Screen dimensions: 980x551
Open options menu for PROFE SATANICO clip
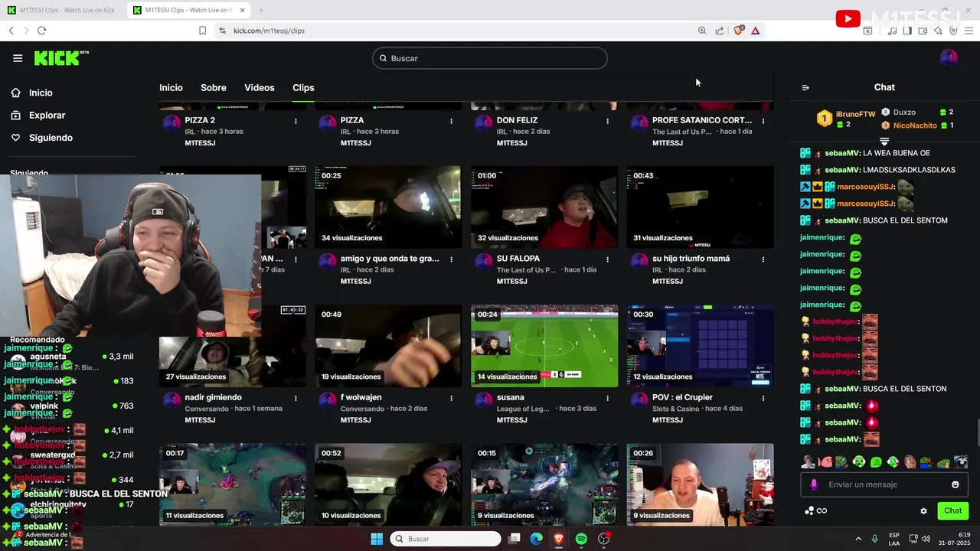(763, 121)
